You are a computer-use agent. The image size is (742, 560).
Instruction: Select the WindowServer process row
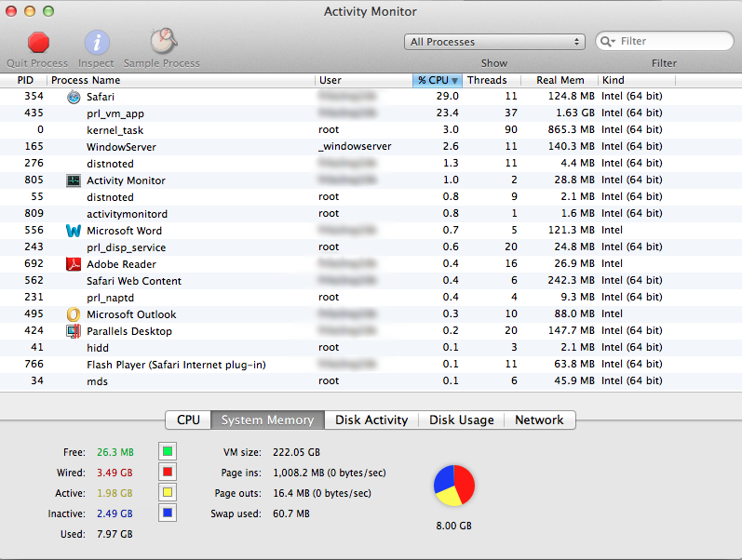point(371,147)
